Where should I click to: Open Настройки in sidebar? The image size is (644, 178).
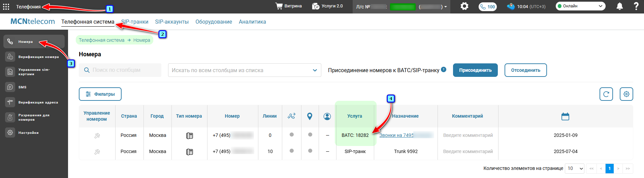[34, 132]
